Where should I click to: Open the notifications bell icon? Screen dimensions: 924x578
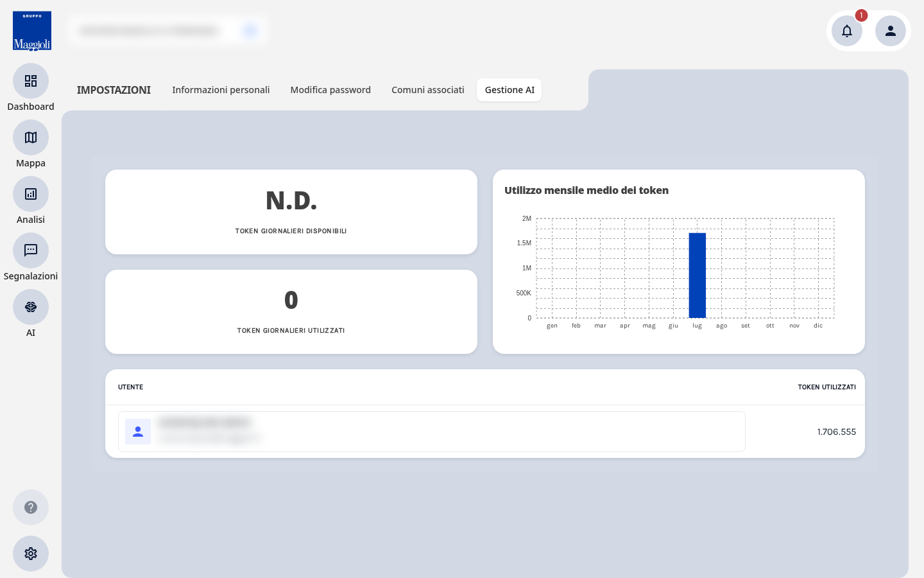(x=847, y=31)
